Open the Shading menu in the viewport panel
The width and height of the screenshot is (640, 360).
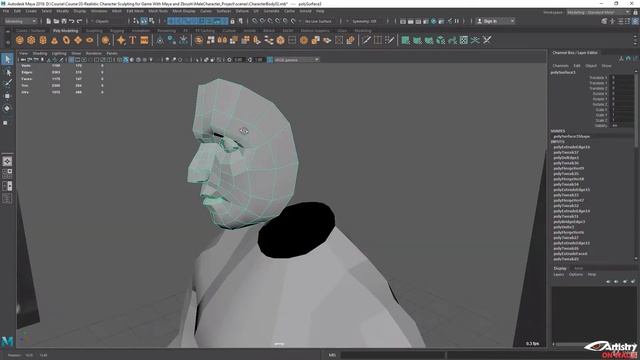(40, 53)
